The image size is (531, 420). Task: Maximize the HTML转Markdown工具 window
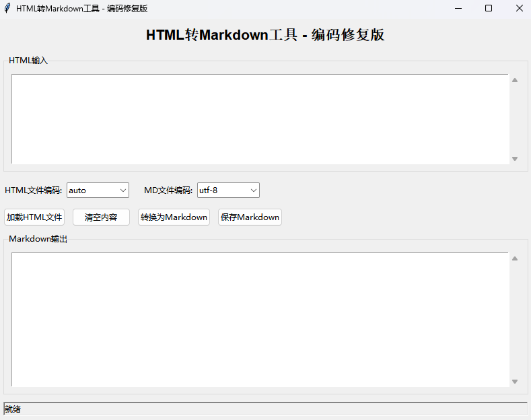tap(489, 9)
